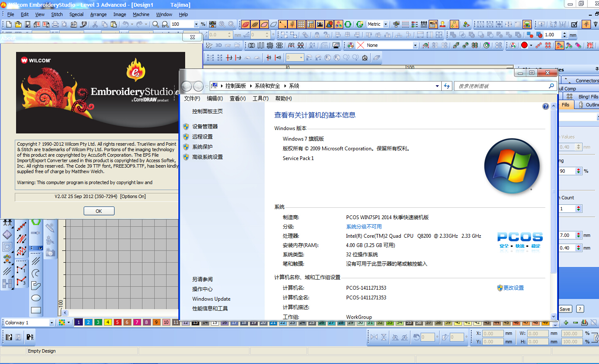The image size is (599, 364).
Task: Click the blue help question mark icon
Action: pyautogui.click(x=545, y=106)
